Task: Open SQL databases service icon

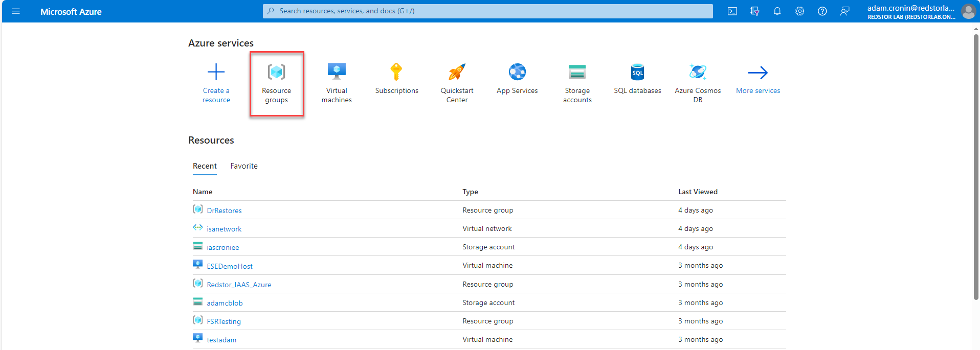Action: coord(637,72)
